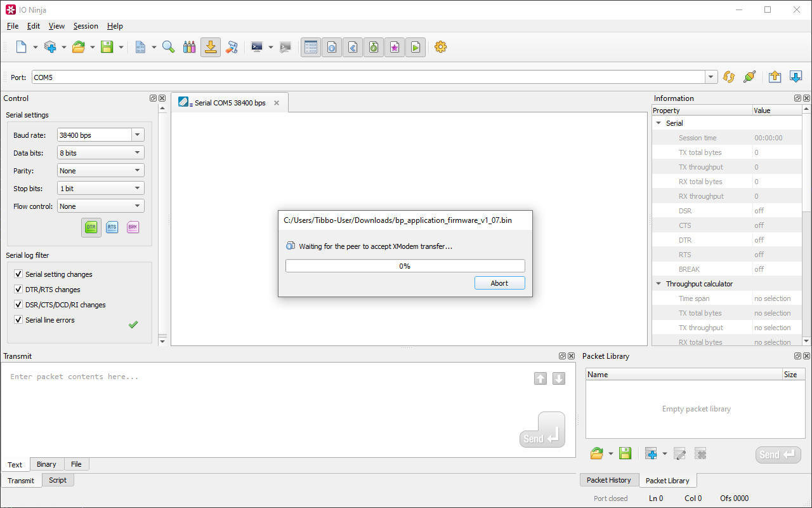812x508 pixels.
Task: Click the Send button in Packet Library
Action: coord(778,455)
